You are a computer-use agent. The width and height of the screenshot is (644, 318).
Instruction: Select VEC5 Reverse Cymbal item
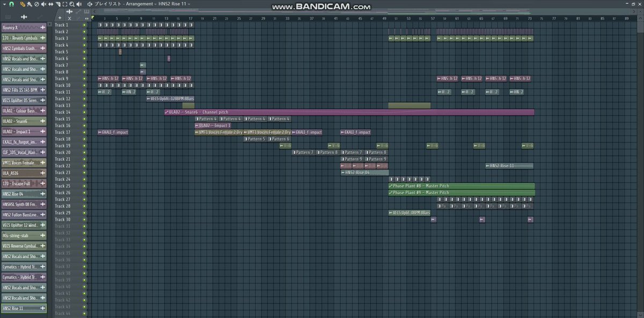click(x=24, y=246)
